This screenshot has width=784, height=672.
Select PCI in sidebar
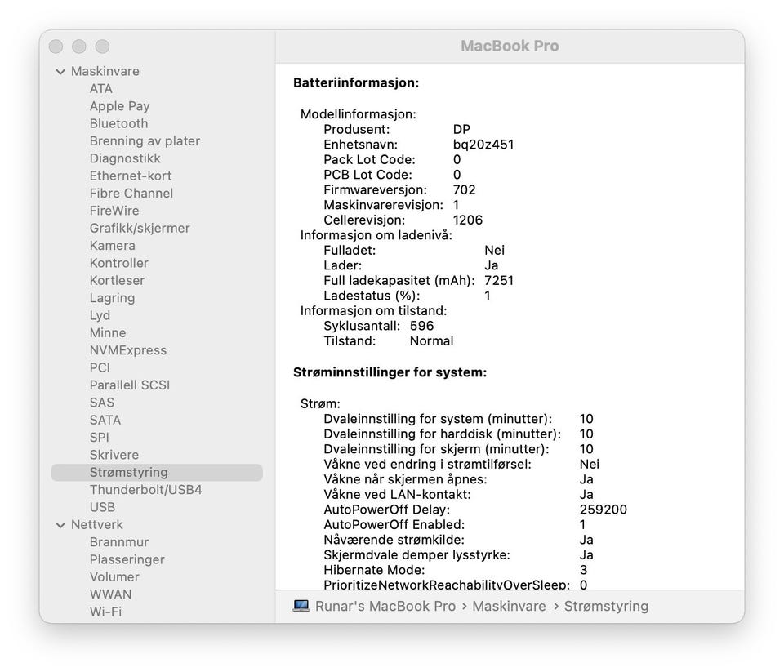click(100, 368)
